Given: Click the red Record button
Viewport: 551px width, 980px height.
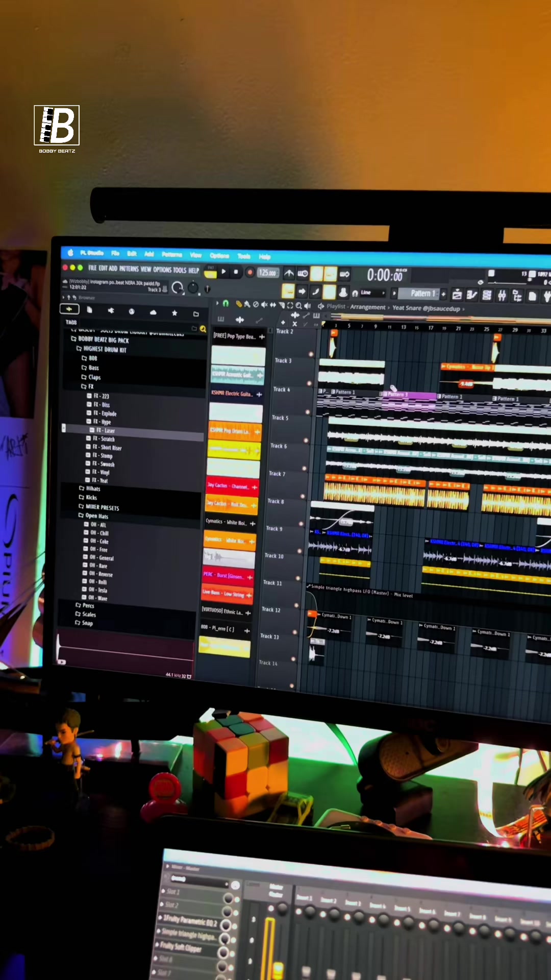Looking at the screenshot, I should click(x=250, y=273).
